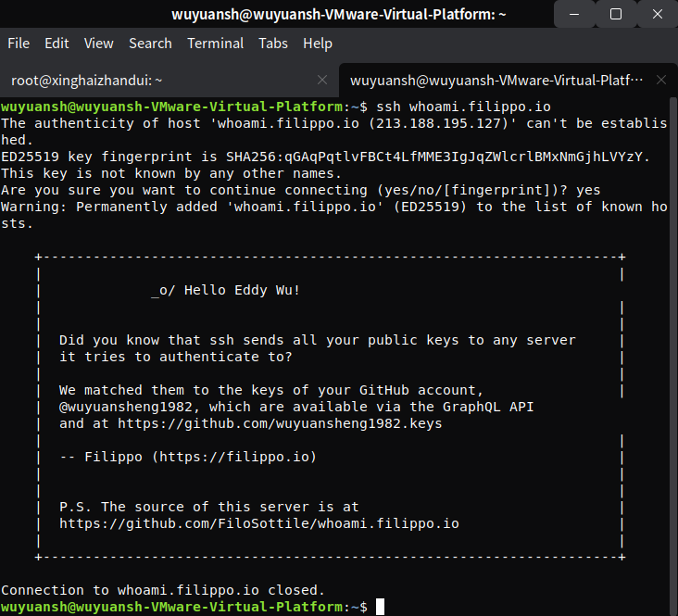Select the wuyuansh@wuyuansh-VMware-Virtual-Platform tab
The width and height of the screenshot is (678, 616).
[x=496, y=81]
